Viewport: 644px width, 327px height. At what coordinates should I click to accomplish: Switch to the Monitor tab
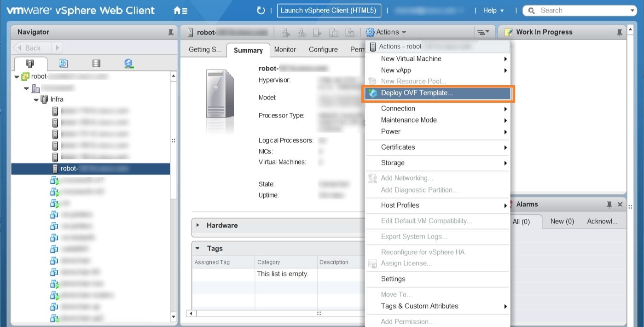285,50
